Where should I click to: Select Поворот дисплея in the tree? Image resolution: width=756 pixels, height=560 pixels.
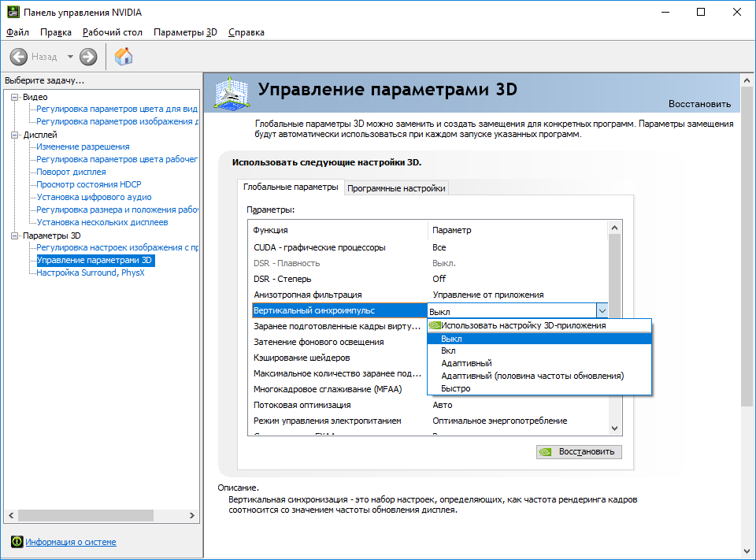coord(72,172)
